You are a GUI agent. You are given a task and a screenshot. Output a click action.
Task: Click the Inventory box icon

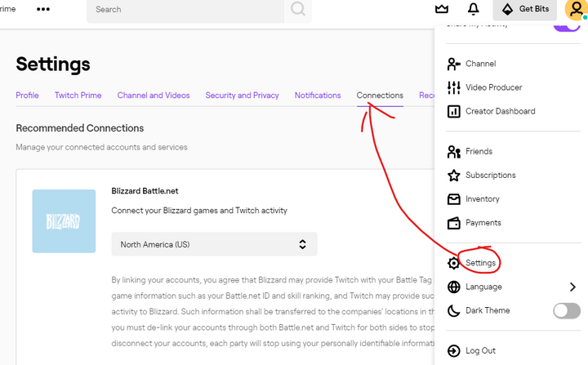click(454, 198)
